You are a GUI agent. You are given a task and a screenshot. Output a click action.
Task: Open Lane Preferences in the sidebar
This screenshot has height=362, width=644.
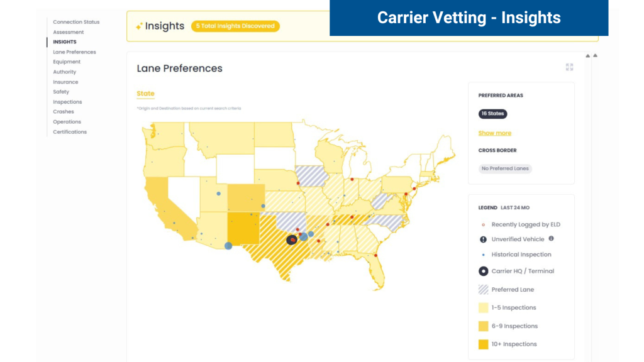pyautogui.click(x=74, y=52)
